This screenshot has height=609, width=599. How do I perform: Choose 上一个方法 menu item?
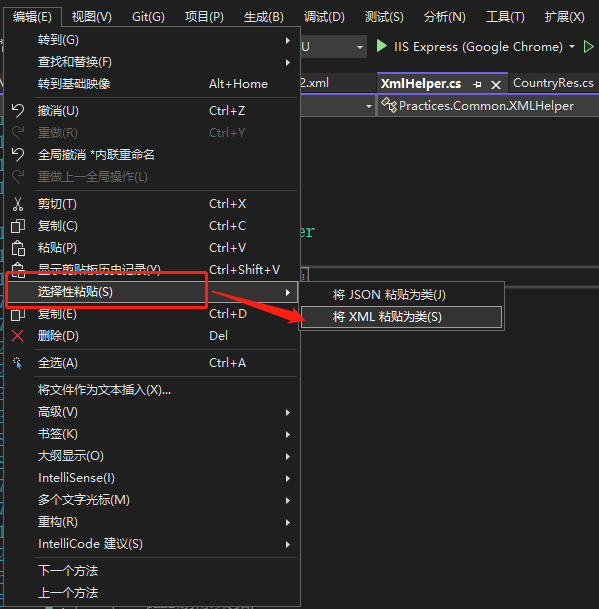(x=152, y=593)
